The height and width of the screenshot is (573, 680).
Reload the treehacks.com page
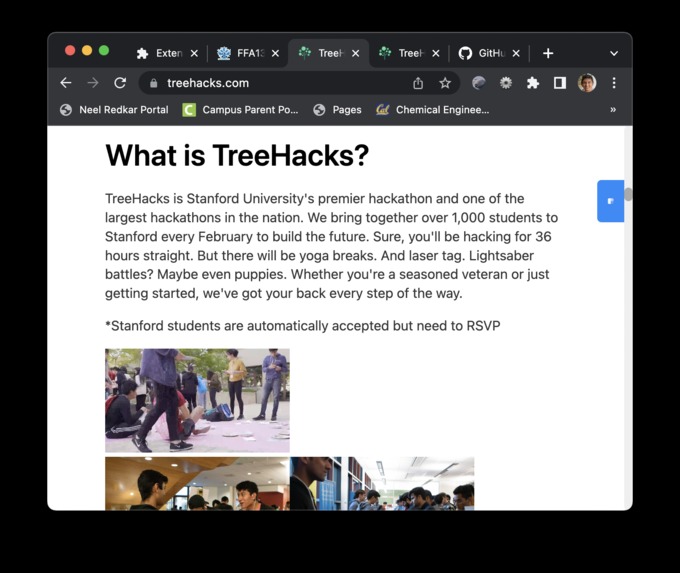coord(120,83)
